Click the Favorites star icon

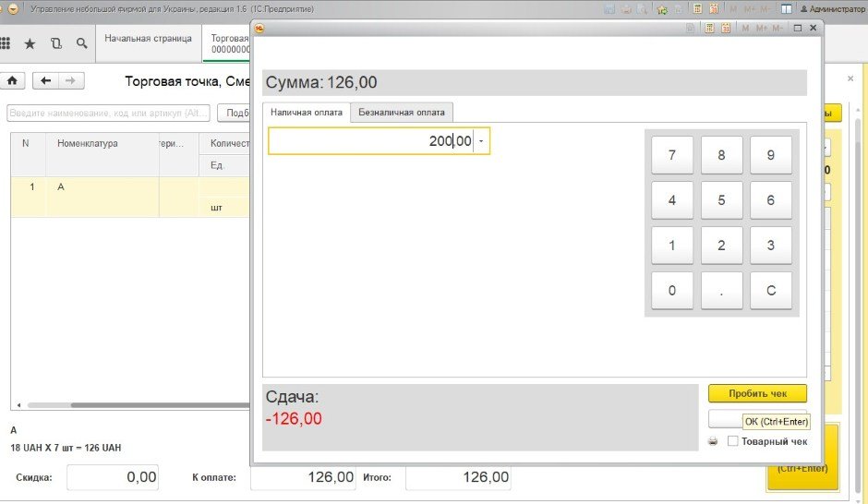30,43
